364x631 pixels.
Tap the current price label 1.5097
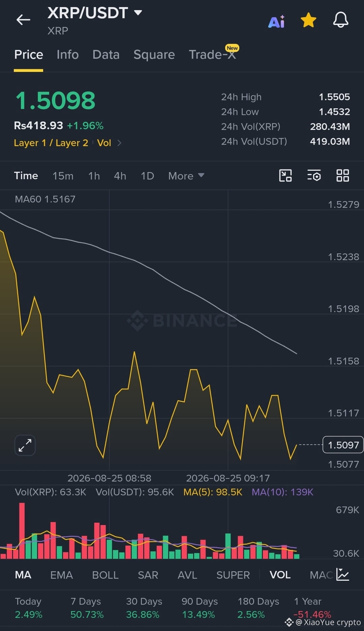click(x=343, y=445)
